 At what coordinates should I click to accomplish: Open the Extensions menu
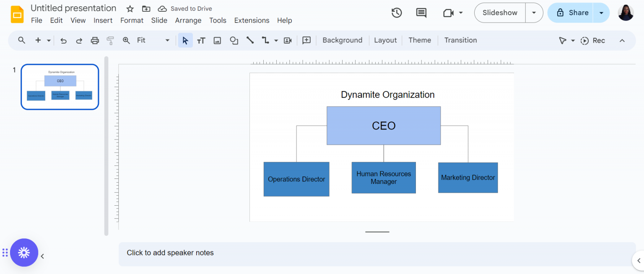252,20
